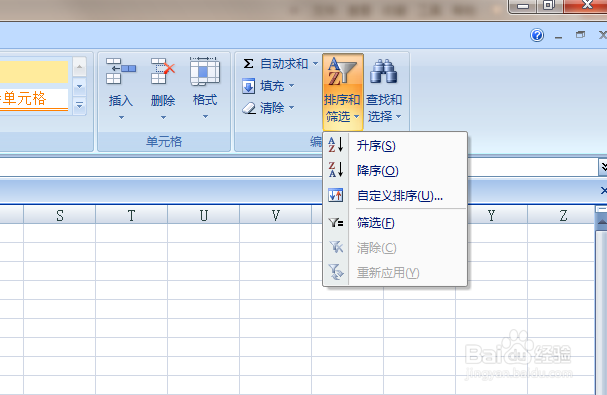Image resolution: width=607 pixels, height=395 pixels.
Task: Open the AutoSum (自动求和) dropdown arrow
Action: [315, 63]
